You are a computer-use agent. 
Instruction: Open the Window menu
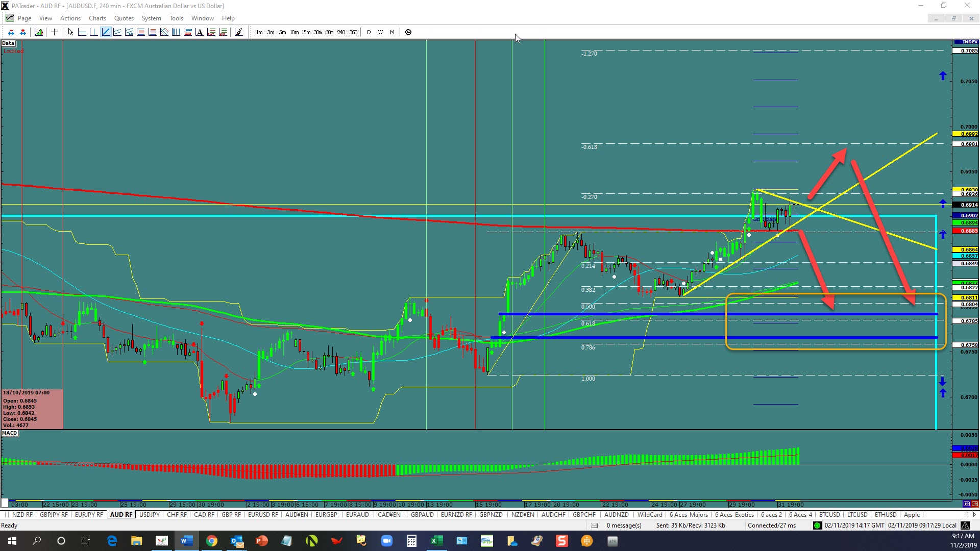[x=203, y=18]
